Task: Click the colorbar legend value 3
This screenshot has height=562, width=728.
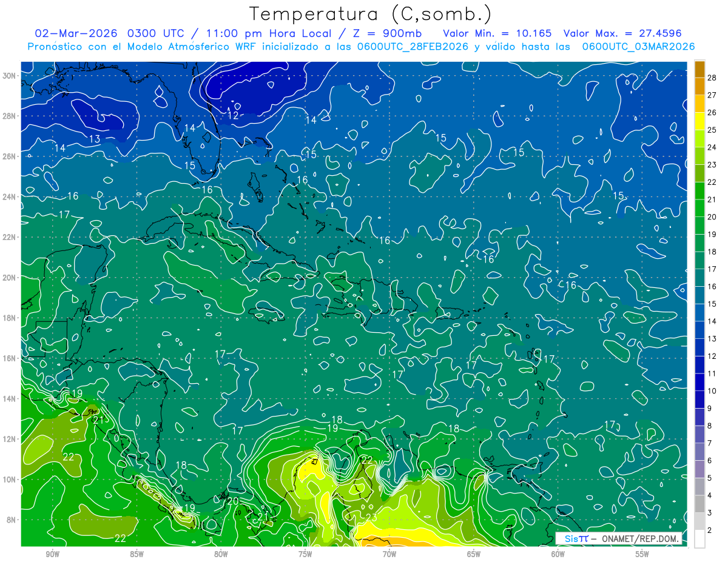Action: 710,513
